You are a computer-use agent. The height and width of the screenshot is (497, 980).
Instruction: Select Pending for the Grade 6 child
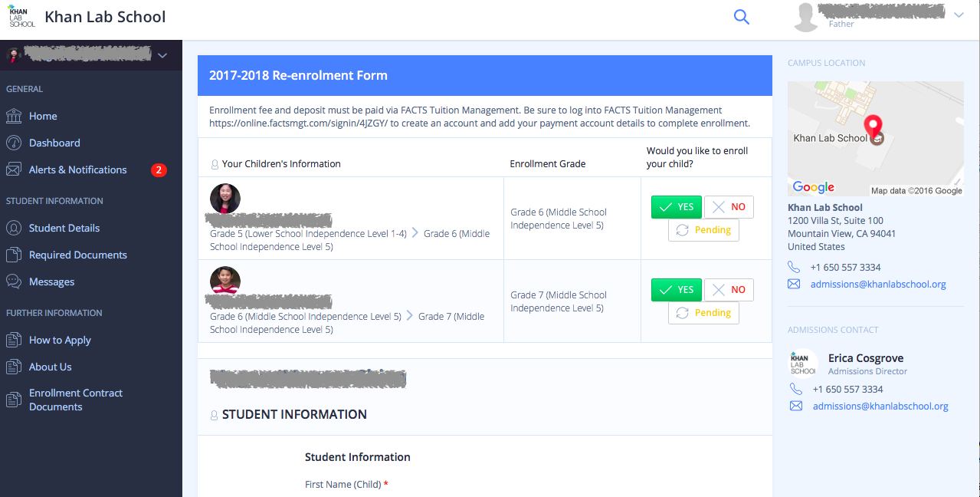point(703,230)
